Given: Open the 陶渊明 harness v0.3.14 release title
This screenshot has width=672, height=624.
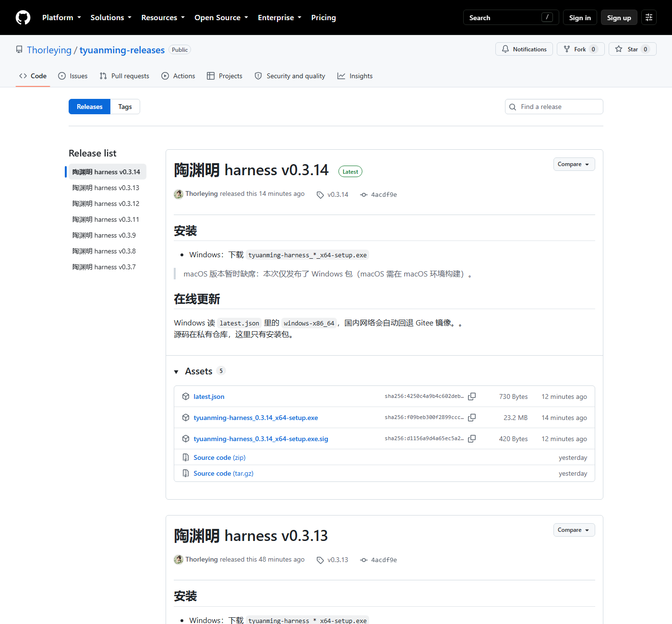Looking at the screenshot, I should pos(251,170).
